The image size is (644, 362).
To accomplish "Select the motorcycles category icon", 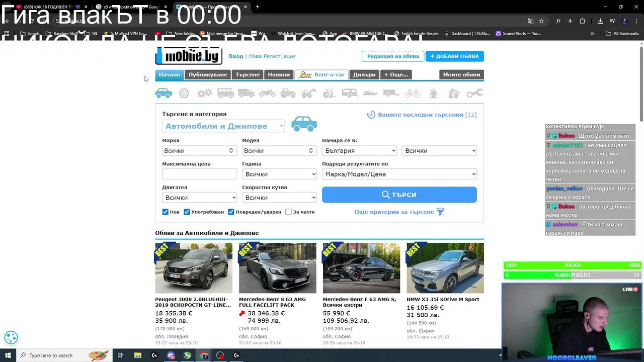I will point(267,93).
